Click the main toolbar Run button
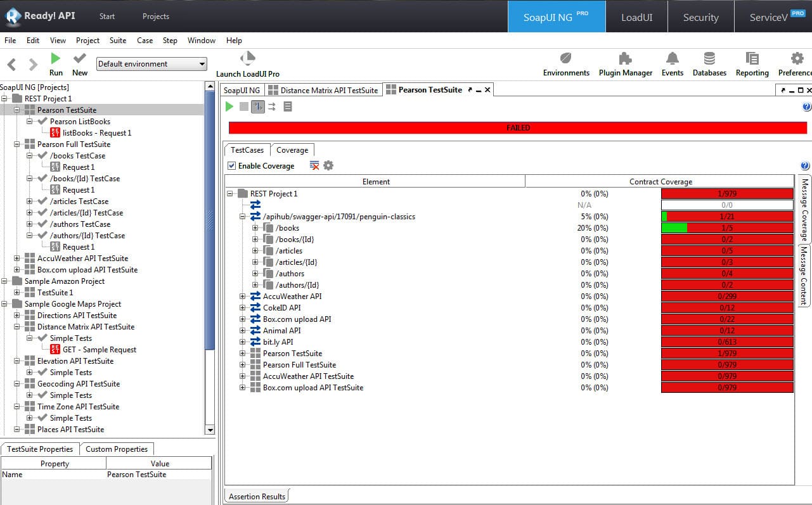 tap(56, 64)
